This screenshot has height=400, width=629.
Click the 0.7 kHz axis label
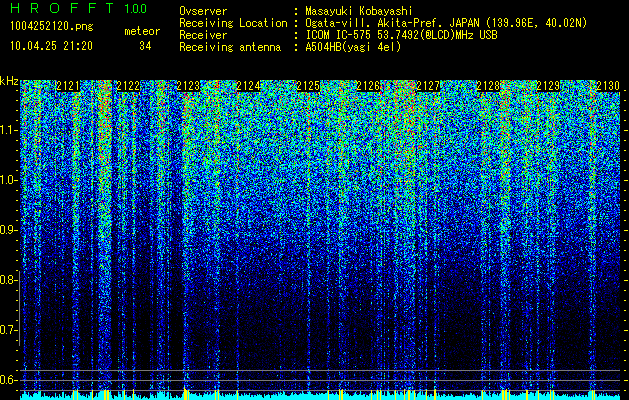click(8, 330)
